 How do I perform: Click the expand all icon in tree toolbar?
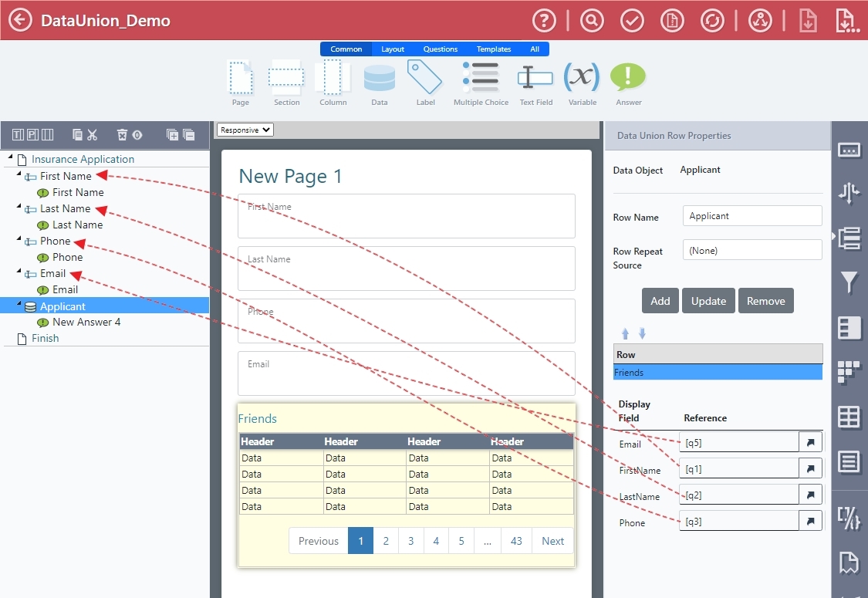[172, 134]
